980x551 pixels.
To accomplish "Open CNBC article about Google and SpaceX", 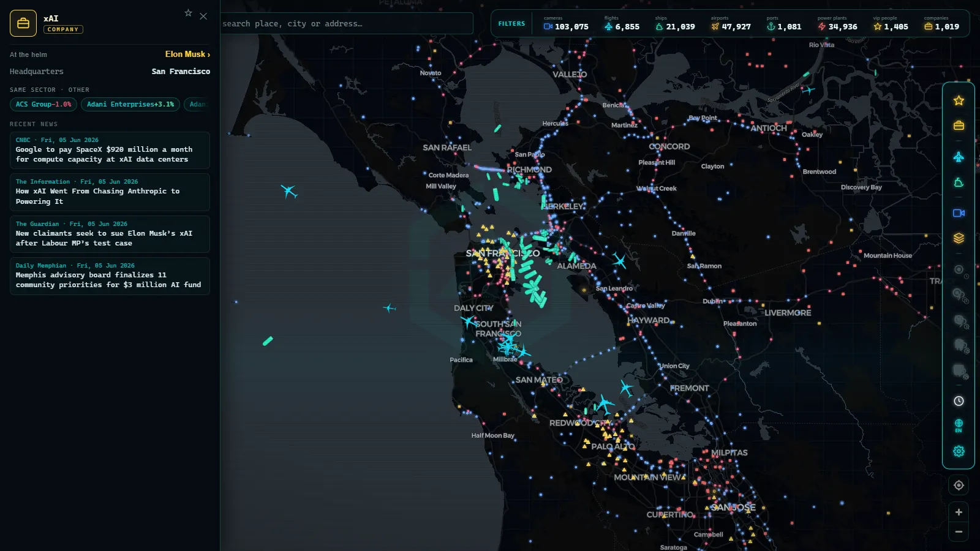I will [x=110, y=150].
